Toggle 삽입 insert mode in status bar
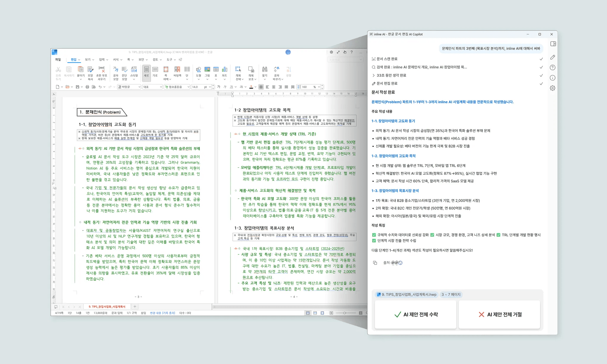The width and height of the screenshot is (607, 364). [143, 313]
